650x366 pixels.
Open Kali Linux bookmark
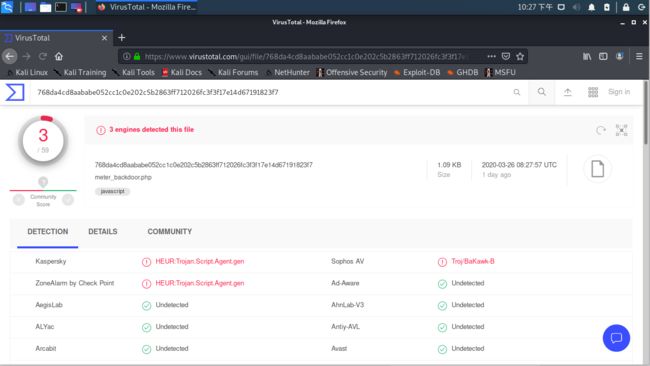click(x=27, y=73)
